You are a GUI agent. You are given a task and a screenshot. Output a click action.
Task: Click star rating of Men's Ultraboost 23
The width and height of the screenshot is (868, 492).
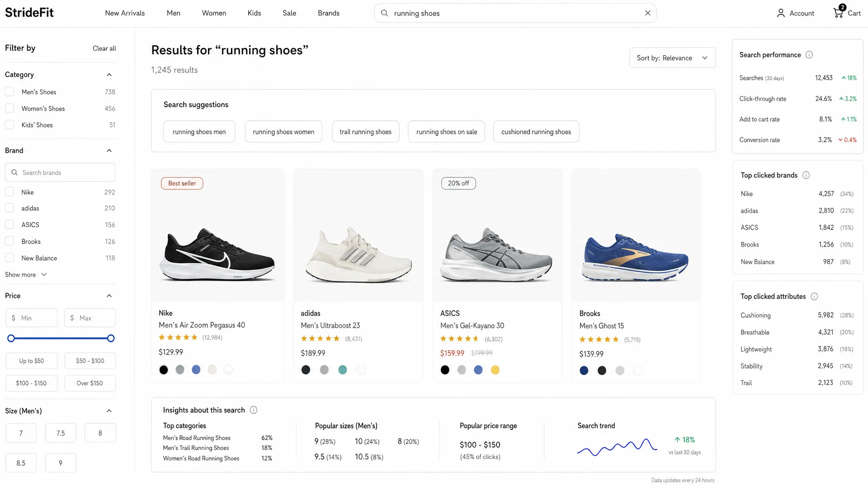pyautogui.click(x=320, y=339)
